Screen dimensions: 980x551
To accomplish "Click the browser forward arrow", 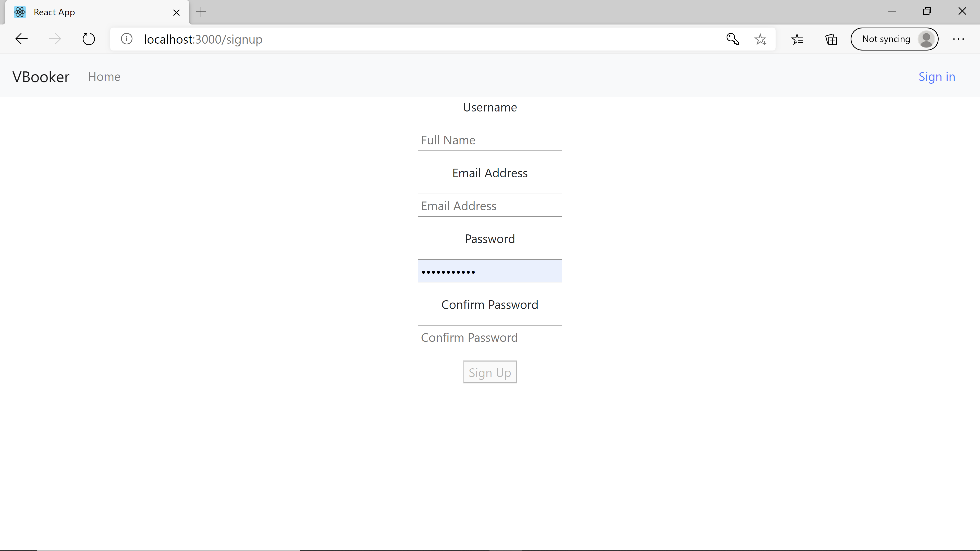I will coord(55,39).
